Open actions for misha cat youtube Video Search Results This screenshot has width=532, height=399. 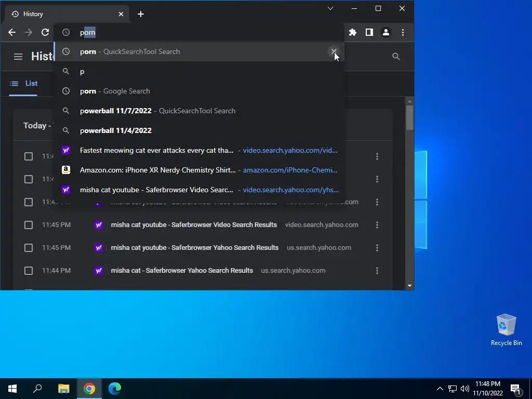click(377, 225)
